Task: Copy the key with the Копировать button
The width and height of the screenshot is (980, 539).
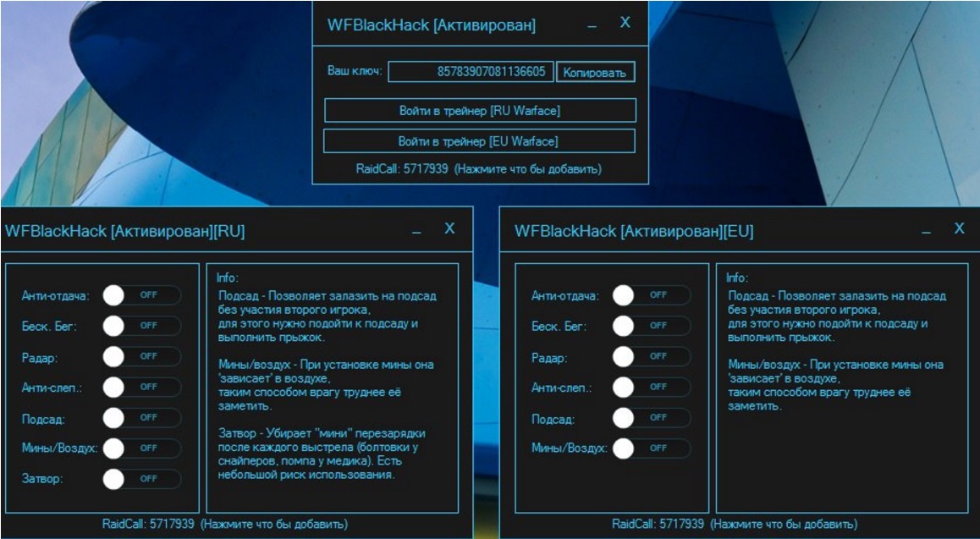Action: pyautogui.click(x=595, y=73)
